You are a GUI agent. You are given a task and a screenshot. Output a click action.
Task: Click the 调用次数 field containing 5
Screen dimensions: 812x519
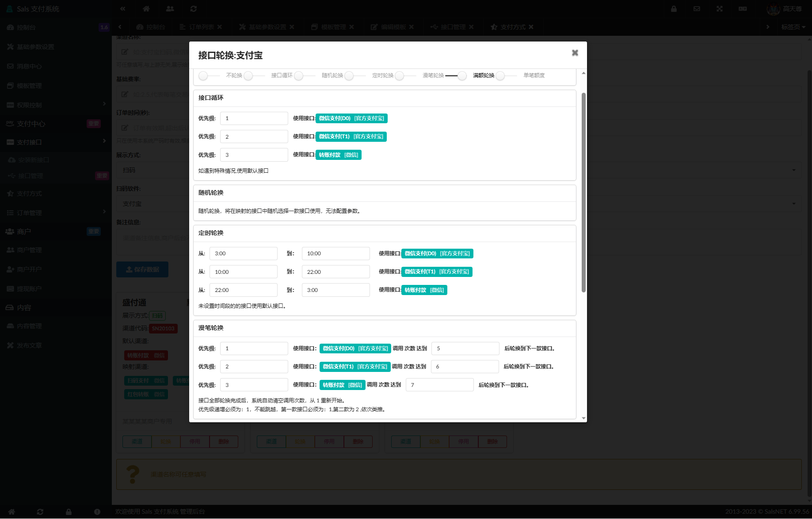[x=465, y=349]
